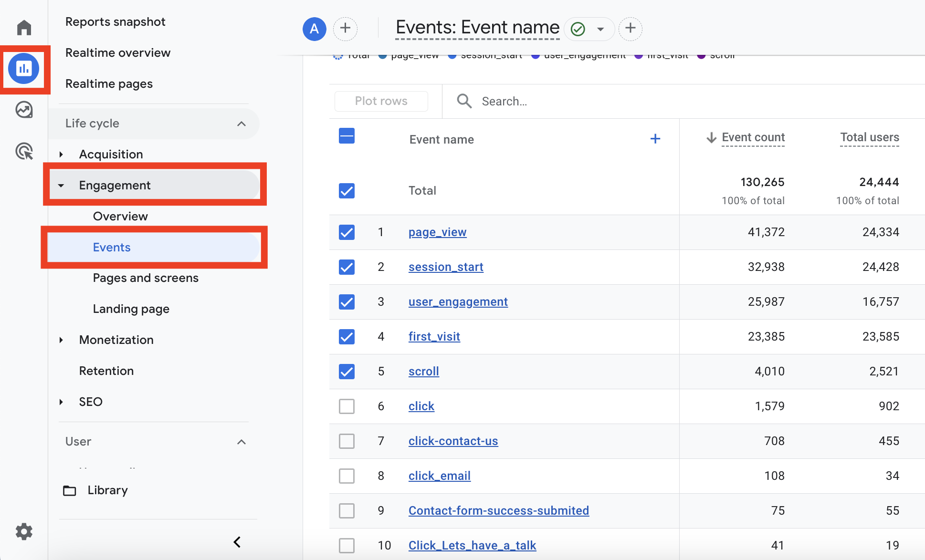
Task: Add comparison with plus next to A
Action: pyautogui.click(x=345, y=28)
